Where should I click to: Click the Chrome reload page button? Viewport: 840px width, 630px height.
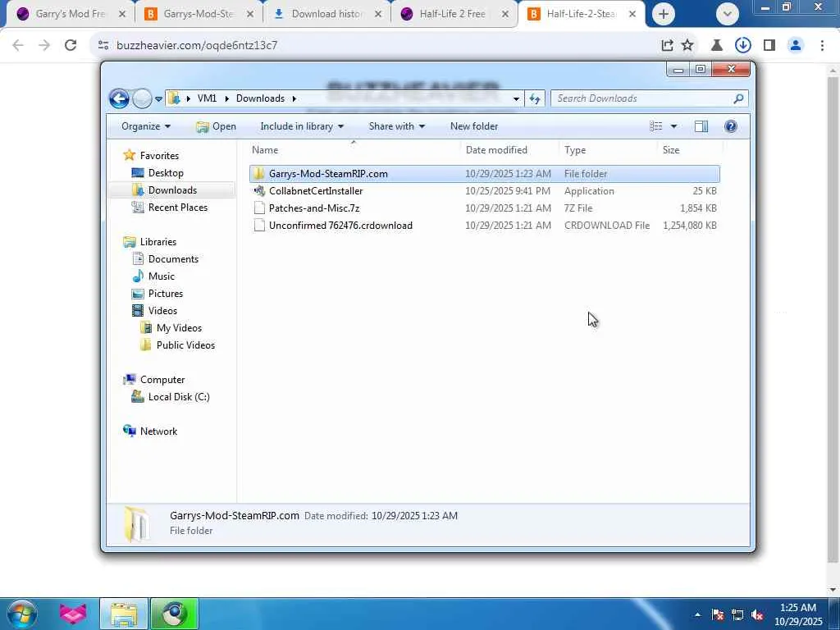pos(71,46)
